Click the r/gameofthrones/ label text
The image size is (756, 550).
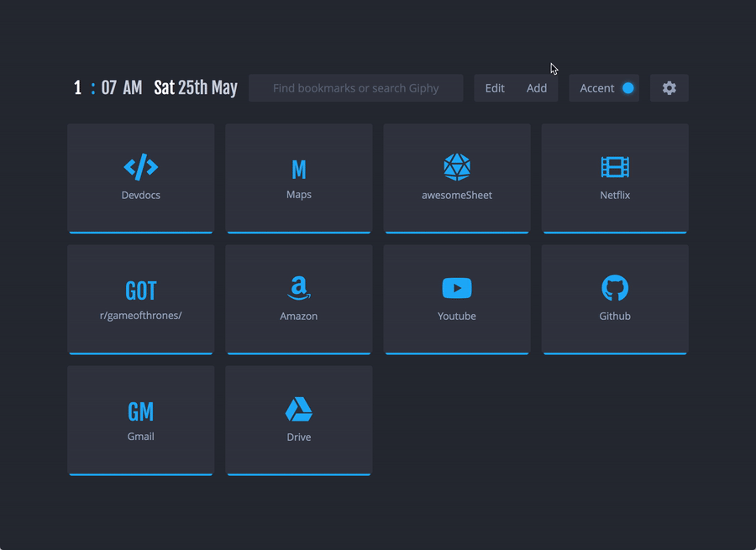141,316
